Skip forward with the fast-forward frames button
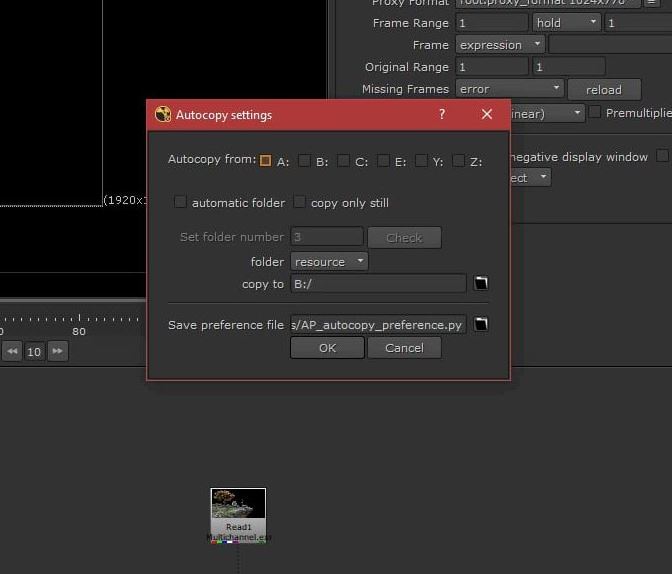 click(x=58, y=351)
